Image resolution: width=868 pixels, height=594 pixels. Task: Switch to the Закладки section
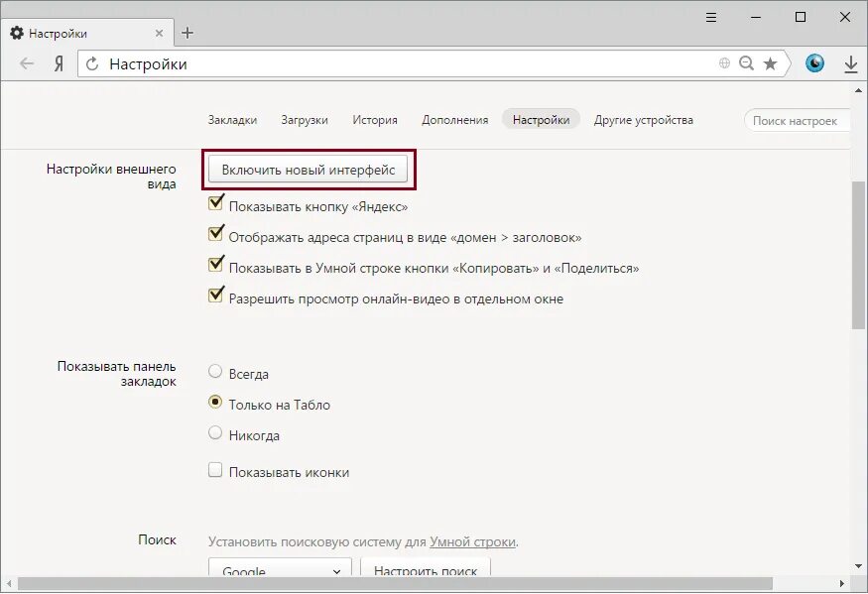point(232,120)
